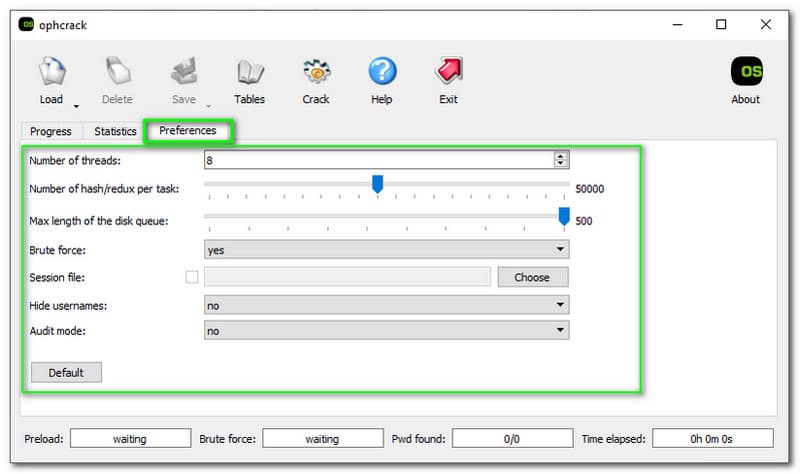Open the Brute force dropdown
The image size is (800, 474).
click(x=386, y=250)
